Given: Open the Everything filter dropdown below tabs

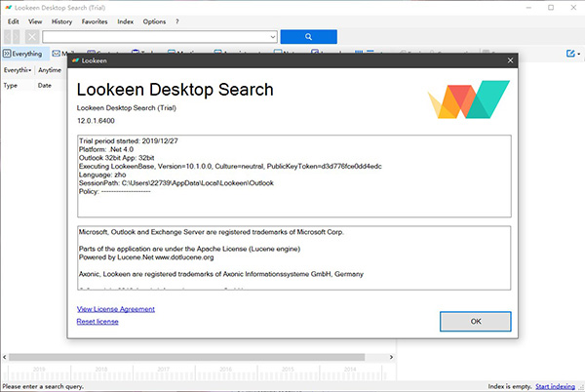Looking at the screenshot, I should [x=17, y=70].
